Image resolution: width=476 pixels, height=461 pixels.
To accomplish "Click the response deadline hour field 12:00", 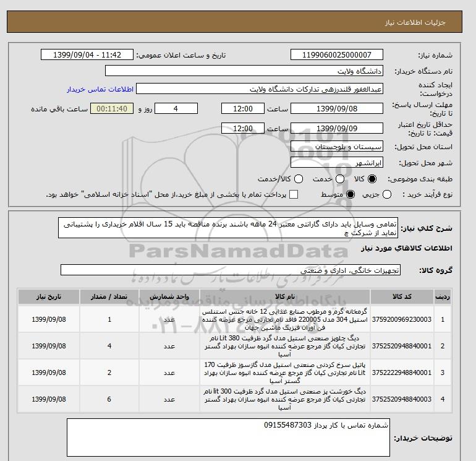I will click(242, 108).
